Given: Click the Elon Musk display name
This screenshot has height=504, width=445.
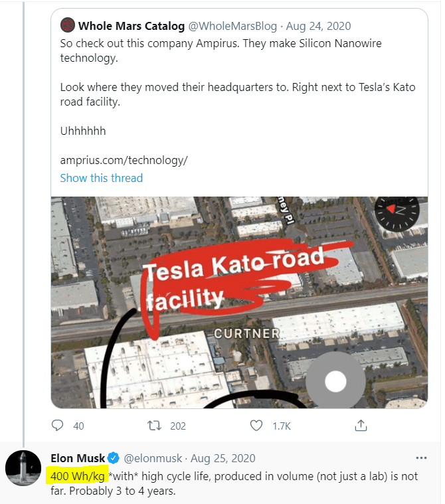Looking at the screenshot, I should point(77,458).
